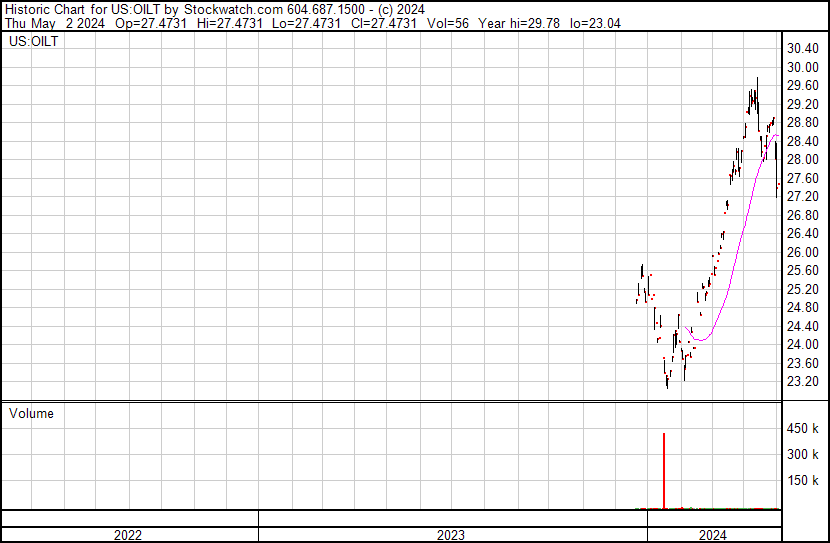Click the 30.00 price axis label
This screenshot has width=830, height=543.
click(x=803, y=67)
